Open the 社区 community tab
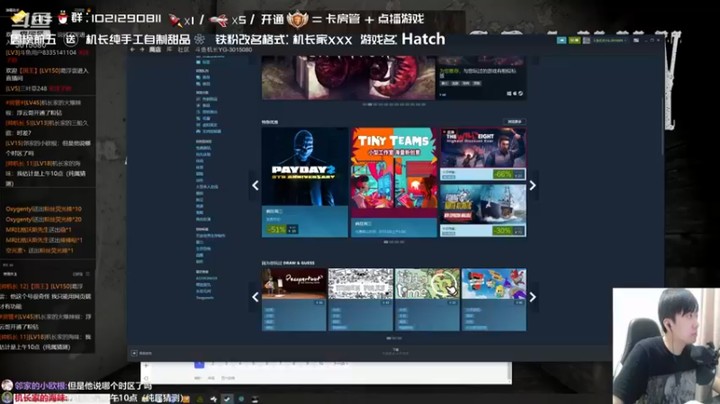Image resolution: width=720 pixels, height=404 pixels. [183, 50]
